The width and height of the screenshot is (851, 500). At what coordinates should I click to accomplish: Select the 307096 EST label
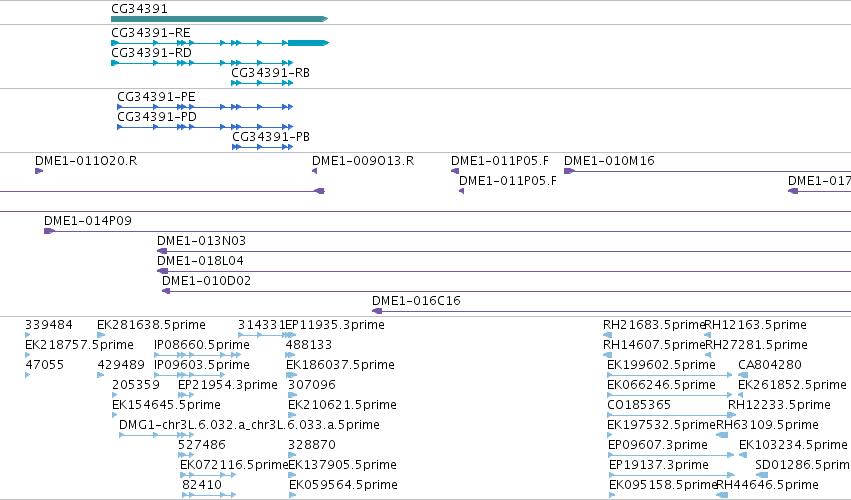click(x=312, y=385)
